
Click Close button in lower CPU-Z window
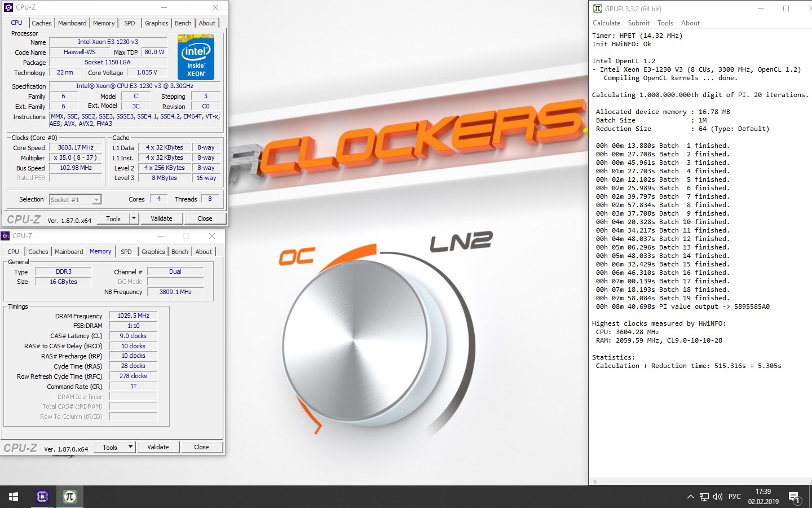click(x=201, y=447)
